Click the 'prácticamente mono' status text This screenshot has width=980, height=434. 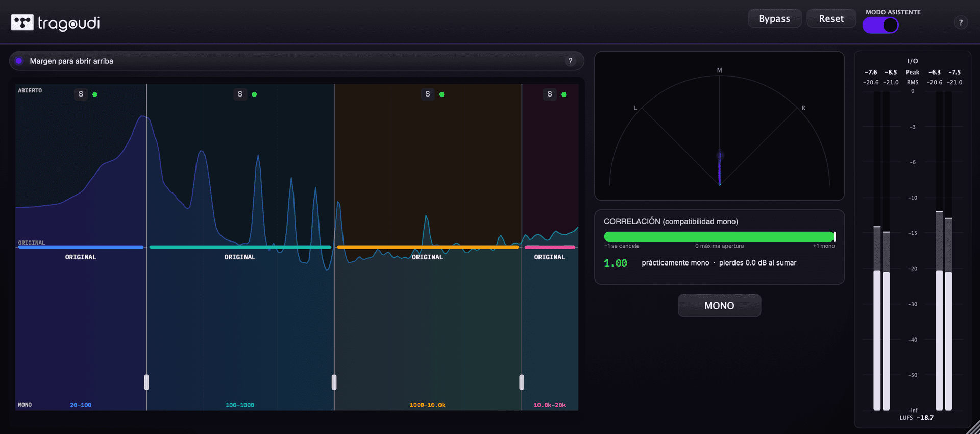pyautogui.click(x=675, y=263)
